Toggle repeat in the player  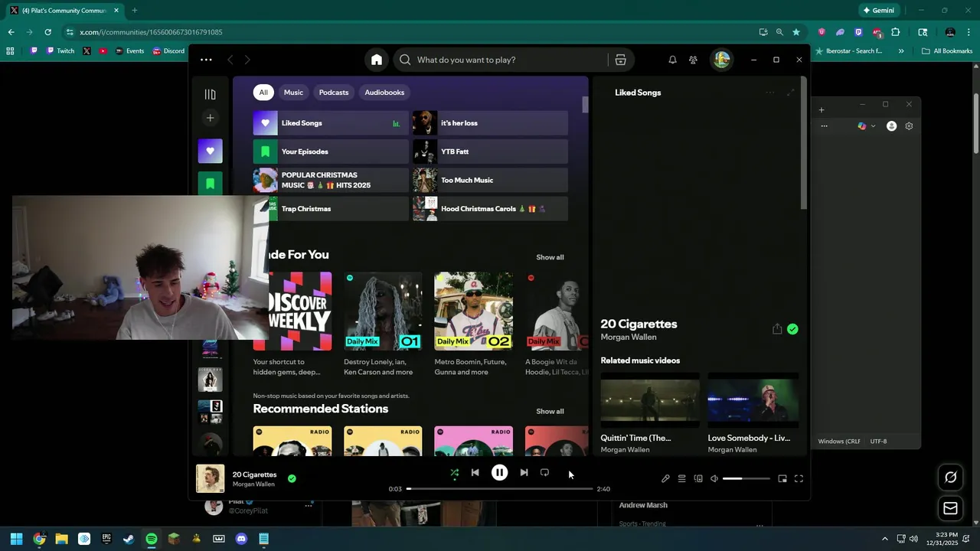tap(544, 473)
